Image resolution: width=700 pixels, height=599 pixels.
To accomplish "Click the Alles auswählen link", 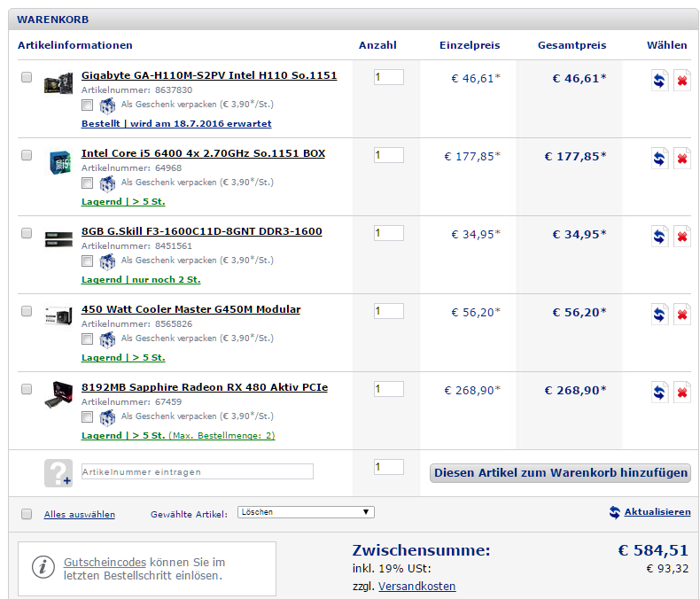I will pos(80,515).
